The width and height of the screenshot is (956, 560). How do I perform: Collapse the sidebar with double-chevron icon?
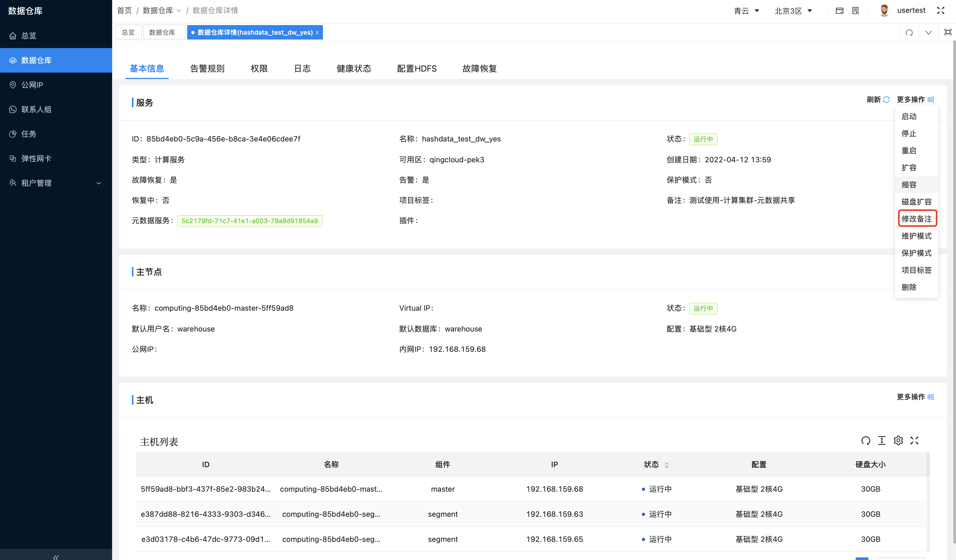[x=56, y=557]
